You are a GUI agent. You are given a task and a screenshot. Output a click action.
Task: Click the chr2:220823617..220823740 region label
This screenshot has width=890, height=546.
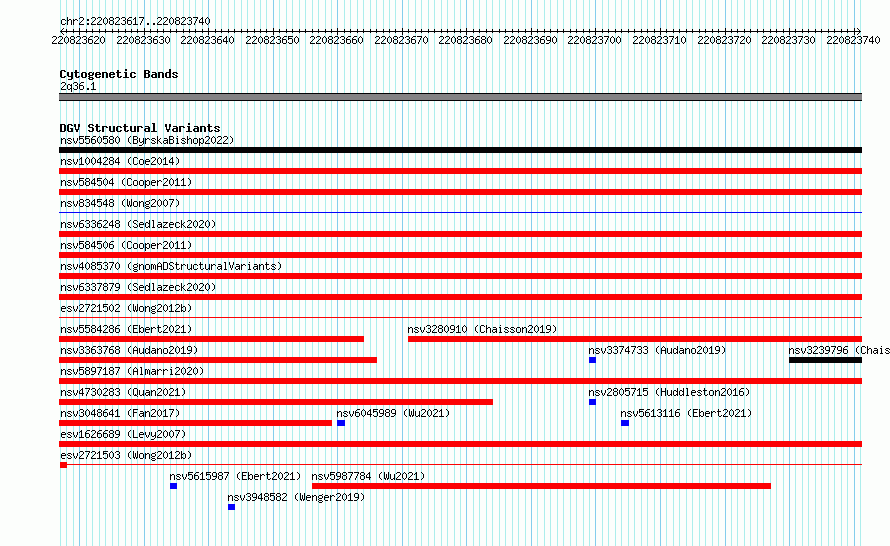pyautogui.click(x=135, y=21)
